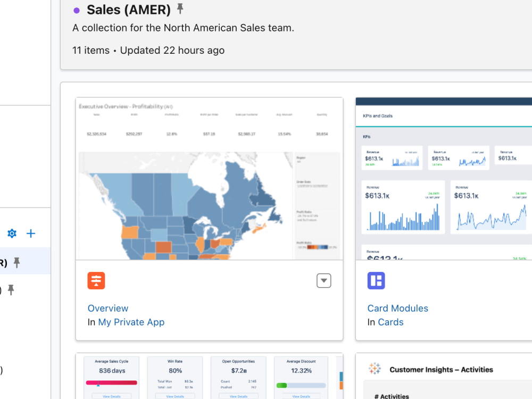Select Customer Insights – Activities title
The image size is (532, 399).
coord(441,370)
